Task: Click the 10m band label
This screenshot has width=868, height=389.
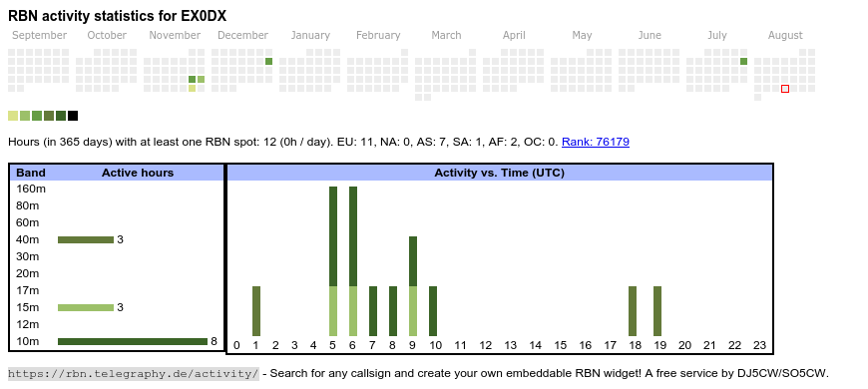Action: pyautogui.click(x=28, y=341)
